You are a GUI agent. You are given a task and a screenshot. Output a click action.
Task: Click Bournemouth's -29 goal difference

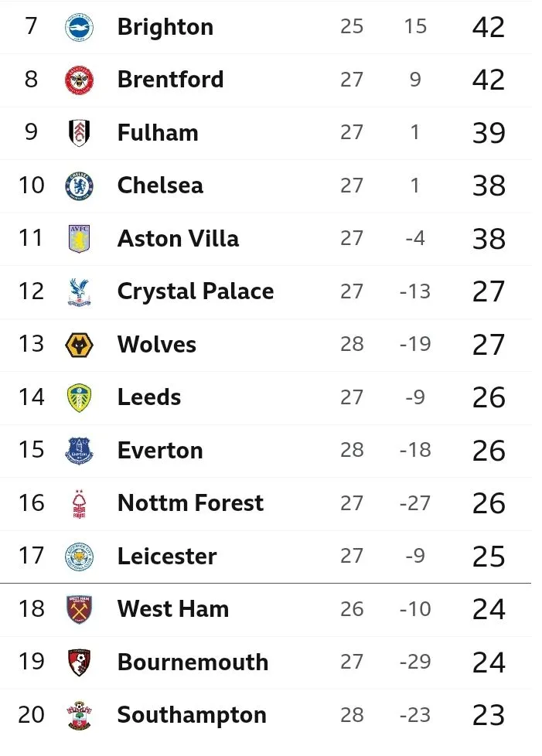coord(415,662)
